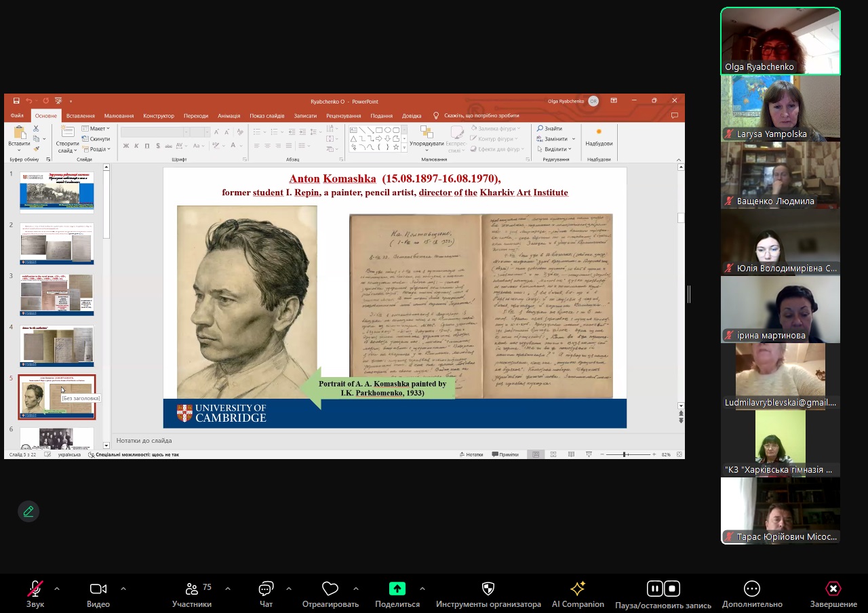Image resolution: width=868 pixels, height=613 pixels.
Task: Open the Виділити select dropdown
Action: click(559, 149)
